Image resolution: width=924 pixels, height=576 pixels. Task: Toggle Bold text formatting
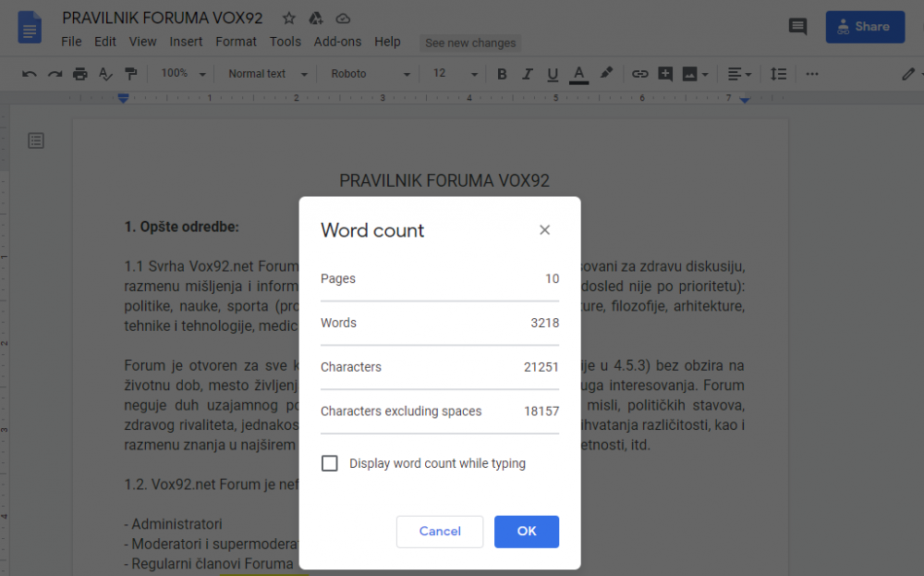click(502, 74)
